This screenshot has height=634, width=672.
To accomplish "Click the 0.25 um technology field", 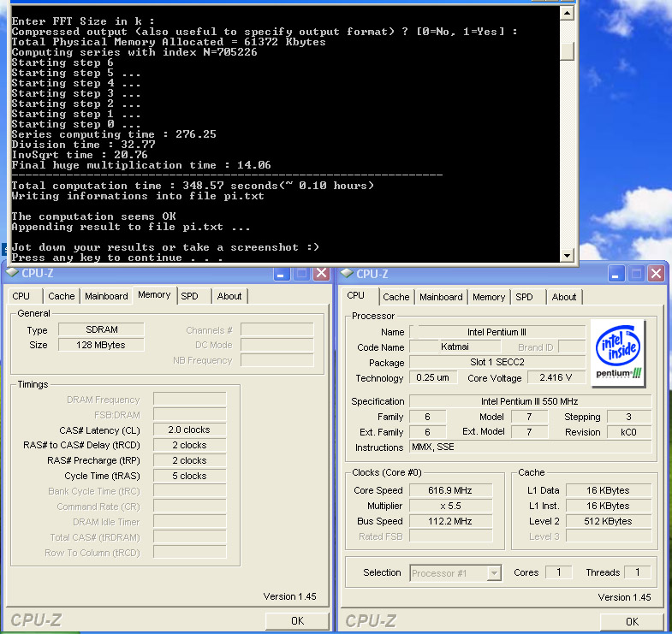I will pos(433,377).
